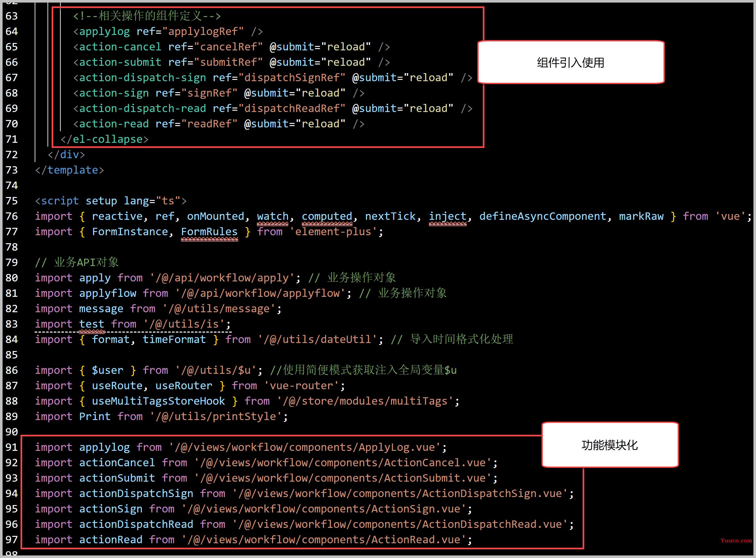Click "submitRef" on the action-submit line
The height and width of the screenshot is (558, 756).
point(229,62)
